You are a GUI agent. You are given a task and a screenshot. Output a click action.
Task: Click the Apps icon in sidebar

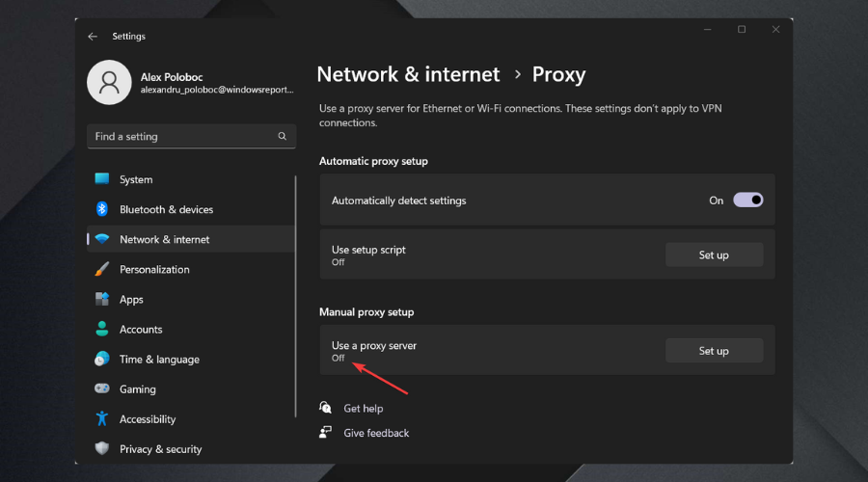[102, 299]
